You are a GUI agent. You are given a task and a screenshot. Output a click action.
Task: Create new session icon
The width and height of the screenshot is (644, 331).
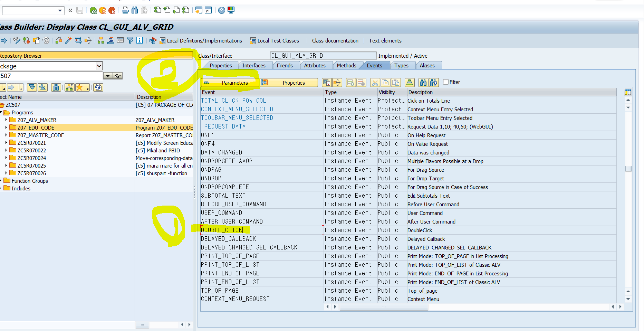[x=199, y=10]
